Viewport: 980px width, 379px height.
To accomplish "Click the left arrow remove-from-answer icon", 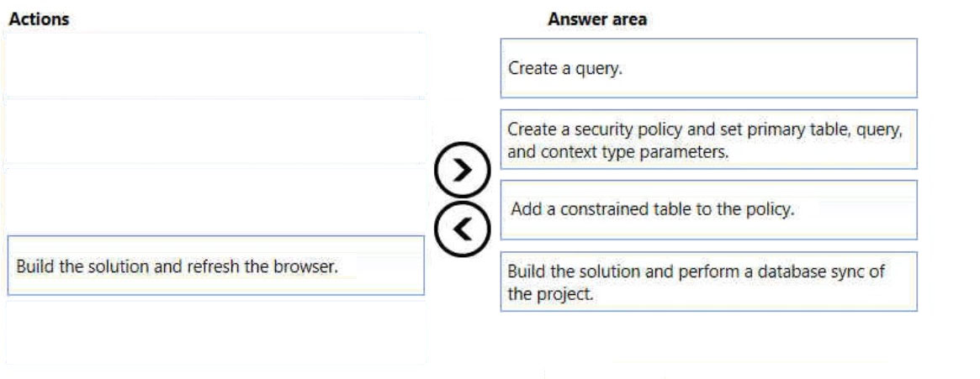I will (461, 229).
